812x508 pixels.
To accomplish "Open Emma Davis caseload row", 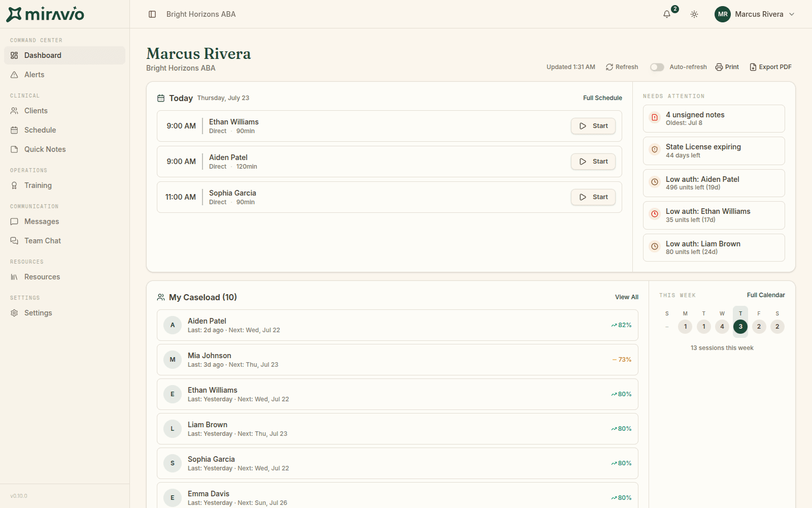I will pos(397,495).
